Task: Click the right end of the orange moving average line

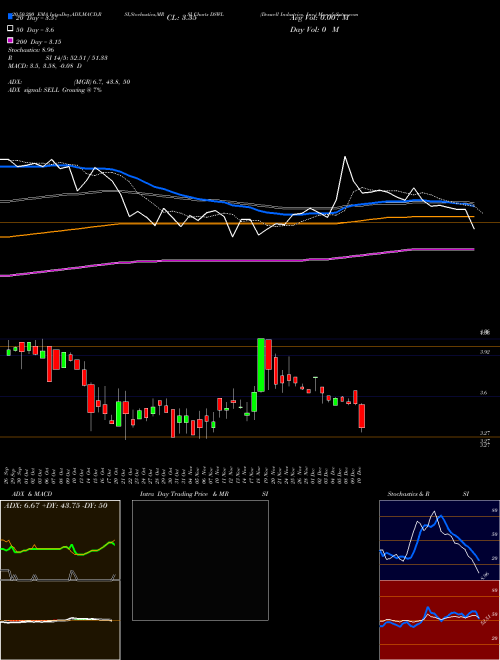Action: pos(473,217)
